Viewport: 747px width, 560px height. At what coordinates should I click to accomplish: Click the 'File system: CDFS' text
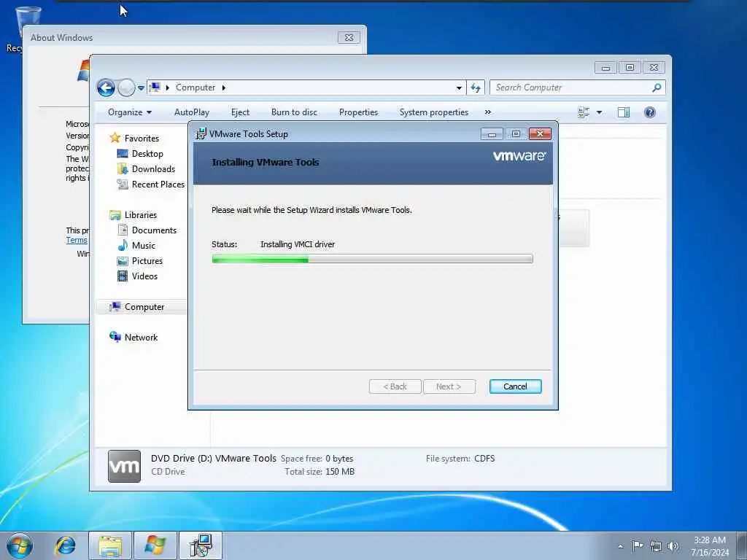[460, 459]
